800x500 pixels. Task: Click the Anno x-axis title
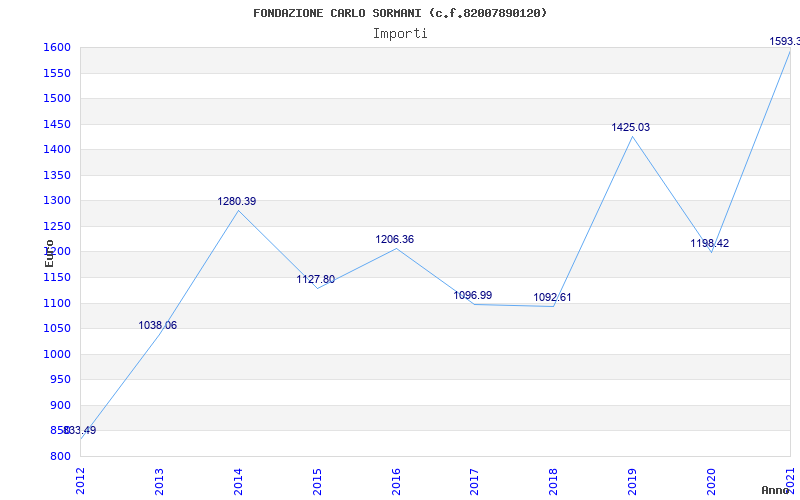[x=775, y=491]
